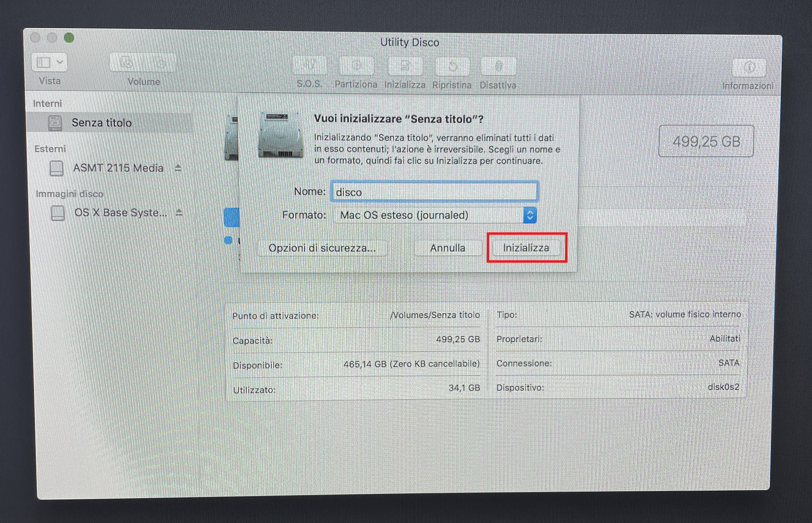This screenshot has width=812, height=523.
Task: Click the Disattiva toolbar icon
Action: point(498,66)
